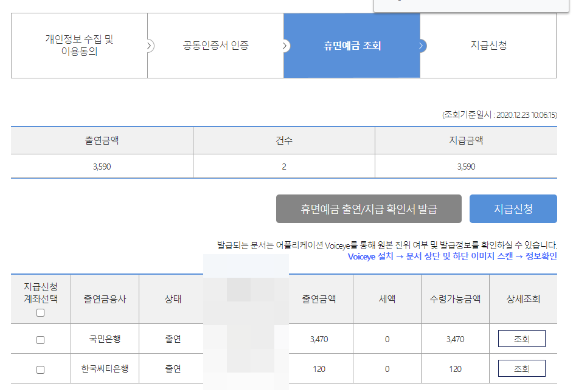Click 조회 button for 한국씨티은행 row
This screenshot has height=392, width=573.
[x=522, y=369]
